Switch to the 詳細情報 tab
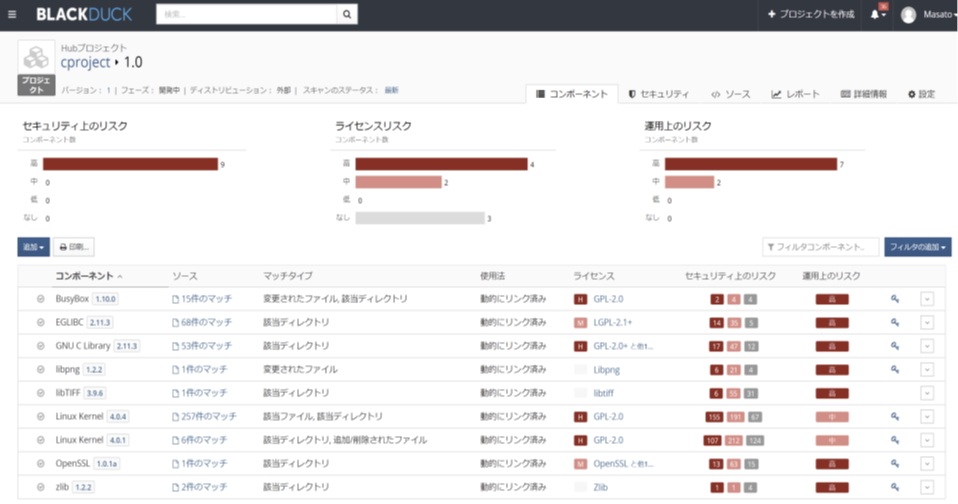The width and height of the screenshot is (958, 504). [x=864, y=94]
